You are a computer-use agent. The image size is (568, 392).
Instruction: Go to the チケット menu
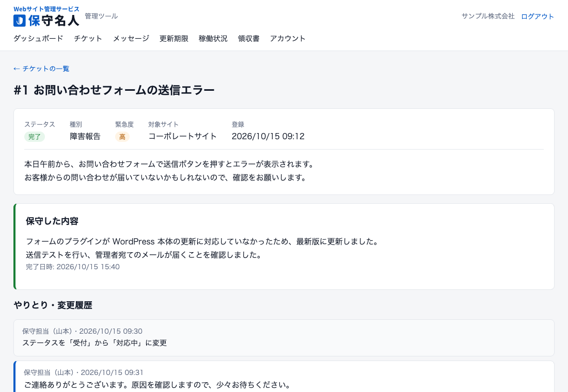(x=88, y=38)
